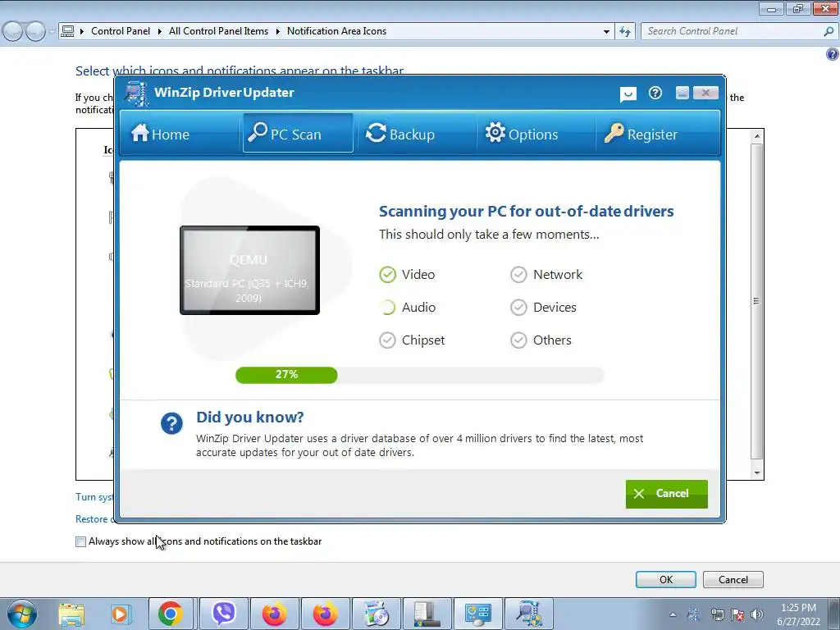Open the address bar history dropdown arrow
This screenshot has width=840, height=630.
pos(606,32)
